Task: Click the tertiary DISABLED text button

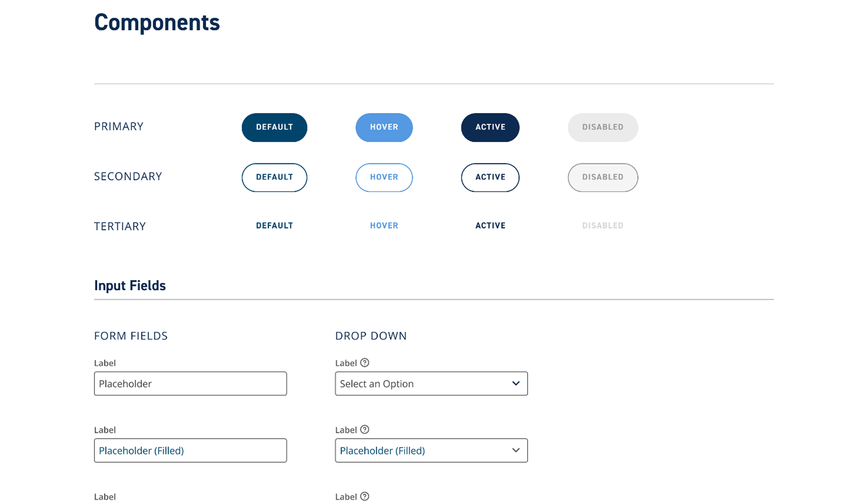Action: pyautogui.click(x=603, y=226)
